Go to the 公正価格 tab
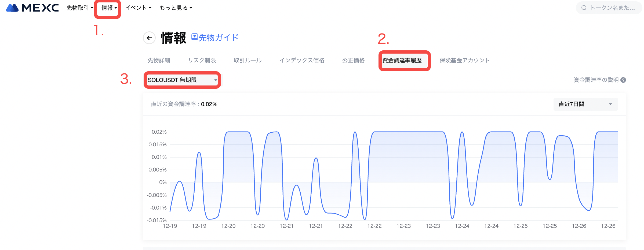644x250 pixels. click(353, 60)
